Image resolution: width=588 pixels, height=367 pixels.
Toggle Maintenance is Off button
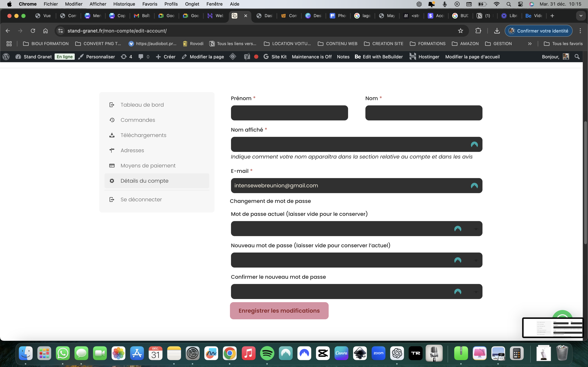[311, 56]
